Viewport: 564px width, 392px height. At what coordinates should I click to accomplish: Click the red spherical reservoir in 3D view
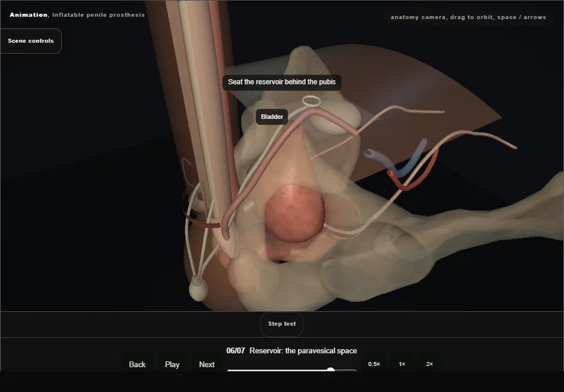(x=295, y=214)
